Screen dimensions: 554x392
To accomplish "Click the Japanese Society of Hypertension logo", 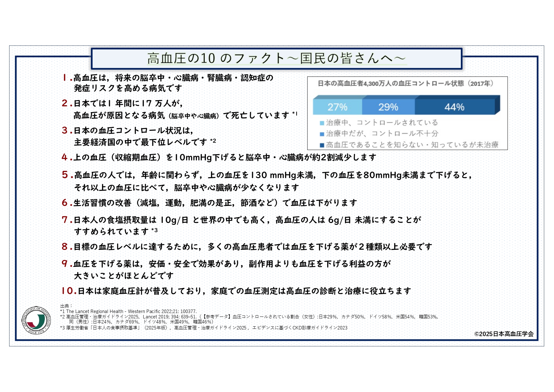I will (36, 320).
